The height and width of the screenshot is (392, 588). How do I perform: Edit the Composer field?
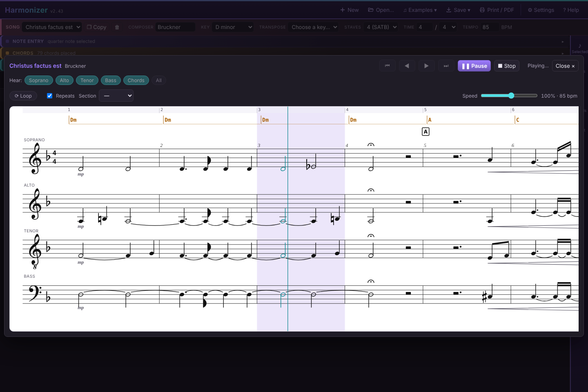coord(175,27)
